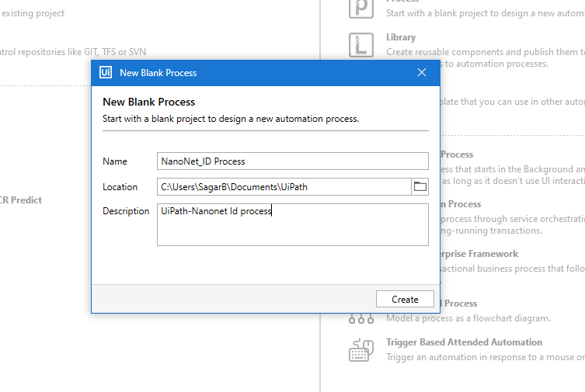Focus the Name input field

(x=292, y=161)
